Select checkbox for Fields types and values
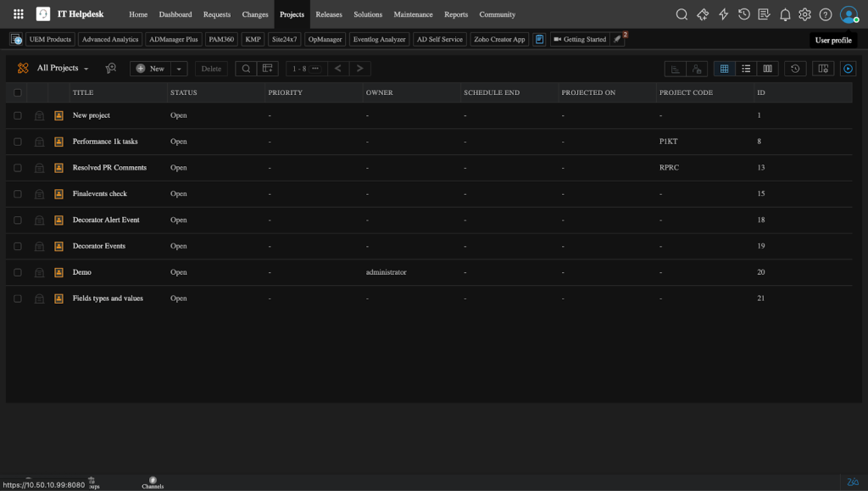The width and height of the screenshot is (868, 491). (18, 299)
